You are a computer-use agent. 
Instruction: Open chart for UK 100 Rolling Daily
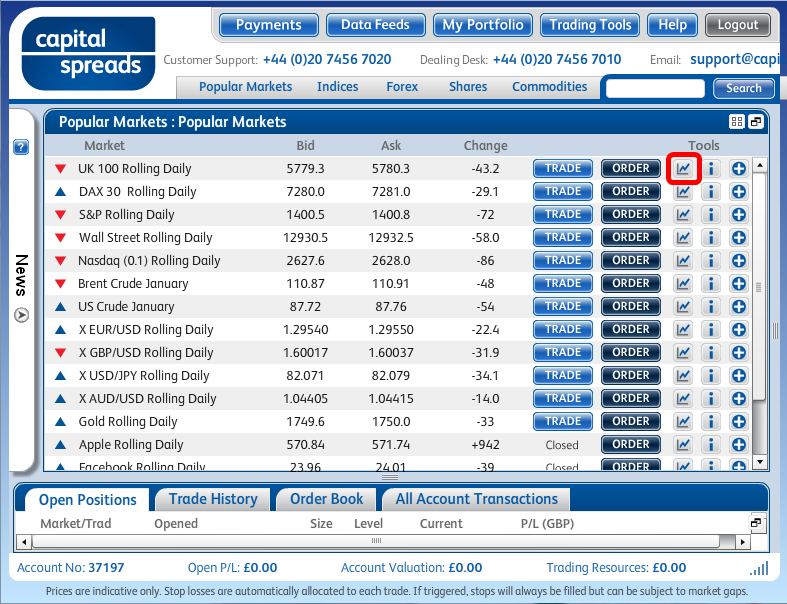[683, 168]
